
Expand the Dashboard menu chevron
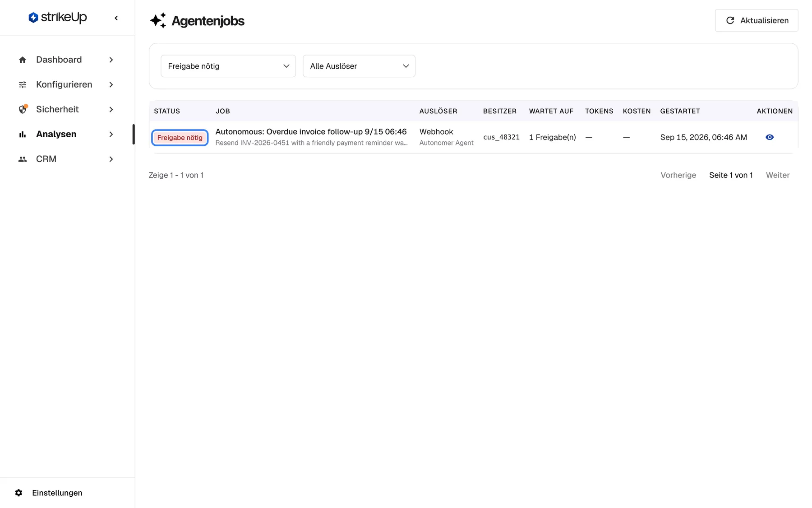tap(111, 60)
